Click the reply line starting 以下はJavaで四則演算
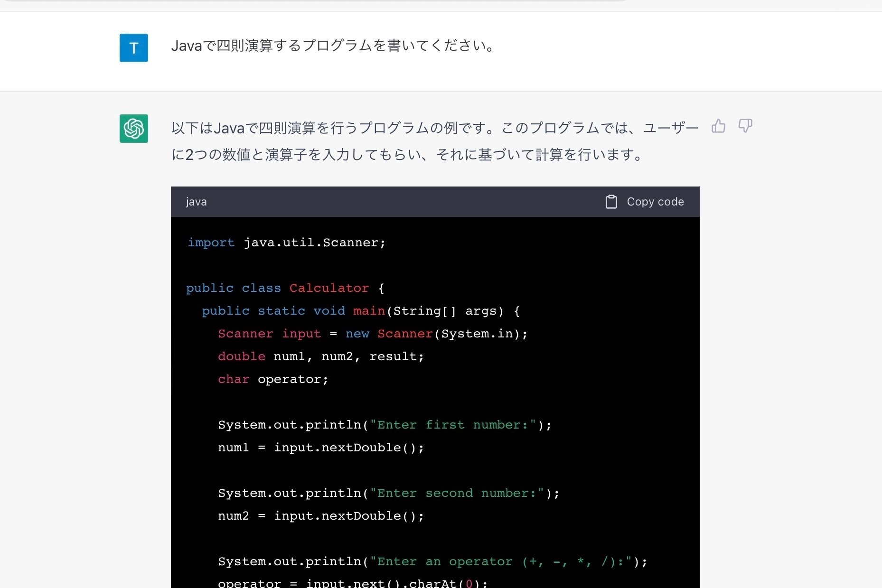 pyautogui.click(x=435, y=128)
